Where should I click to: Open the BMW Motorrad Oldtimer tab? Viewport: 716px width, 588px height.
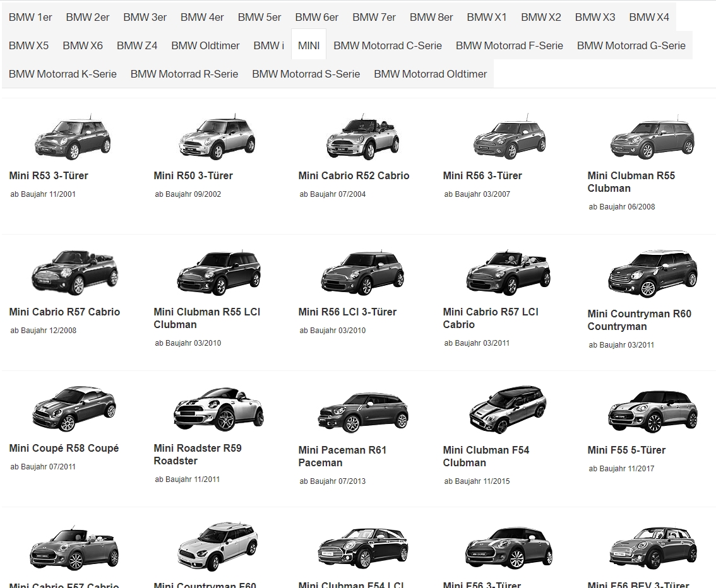(x=430, y=74)
